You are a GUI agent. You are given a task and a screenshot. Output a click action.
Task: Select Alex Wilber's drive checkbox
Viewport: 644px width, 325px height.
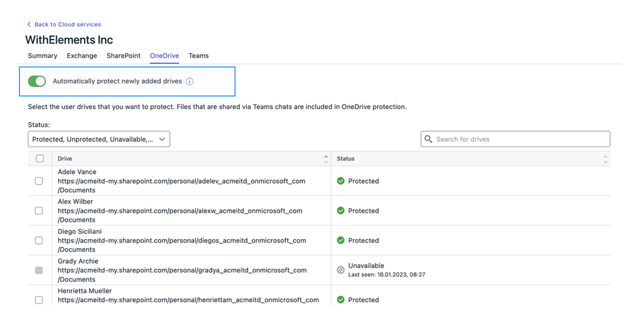39,211
